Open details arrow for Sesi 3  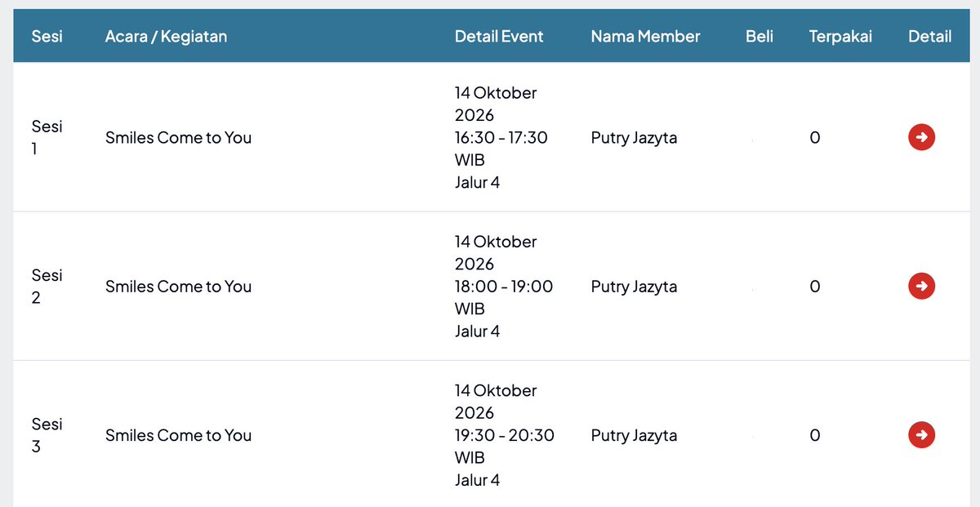921,435
